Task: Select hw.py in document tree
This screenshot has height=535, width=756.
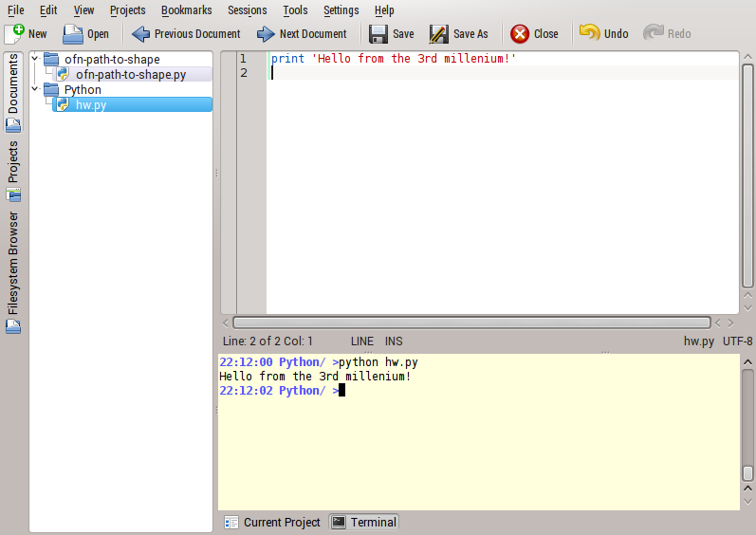Action: pos(132,104)
